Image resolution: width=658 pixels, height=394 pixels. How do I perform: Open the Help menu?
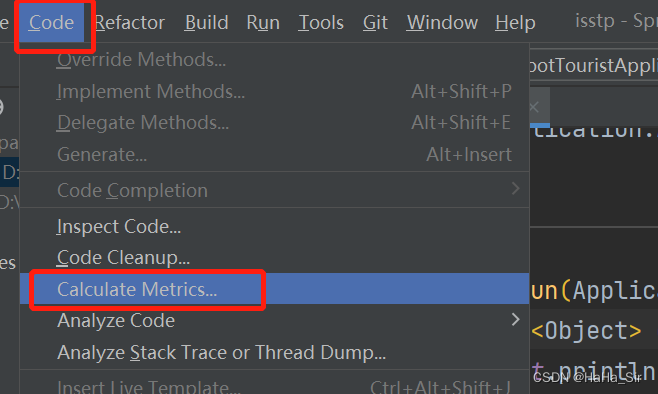pos(515,23)
